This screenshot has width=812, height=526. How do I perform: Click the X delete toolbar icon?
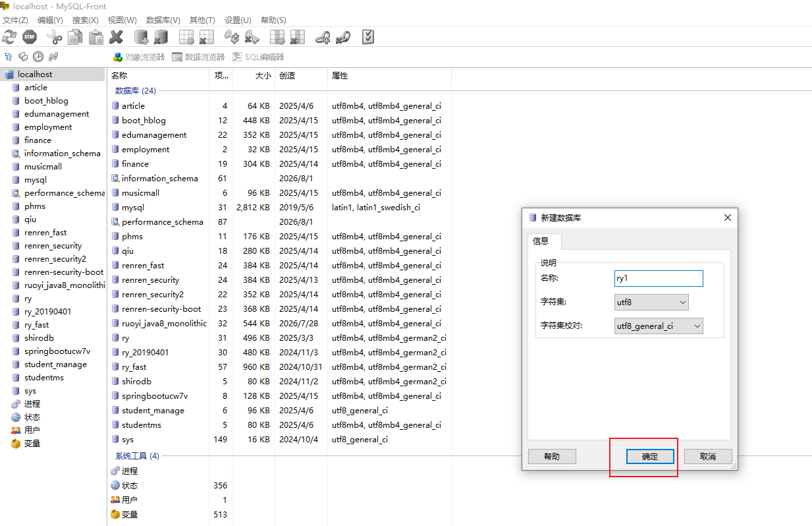(116, 37)
